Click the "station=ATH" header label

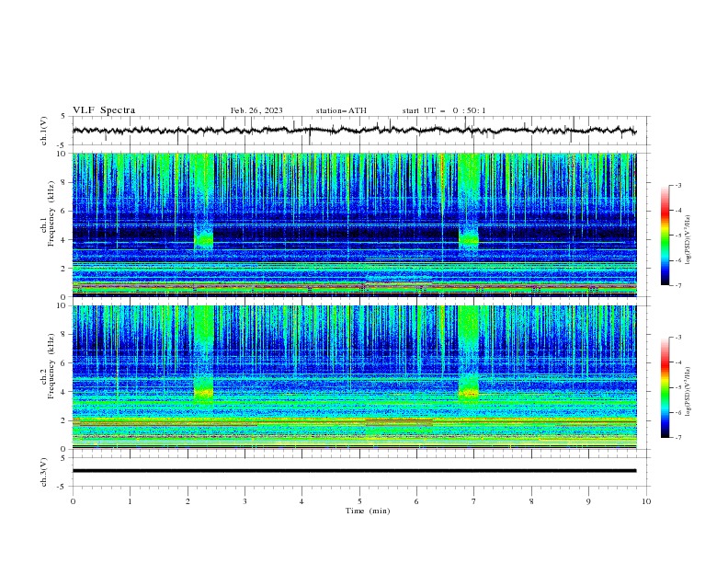(341, 110)
